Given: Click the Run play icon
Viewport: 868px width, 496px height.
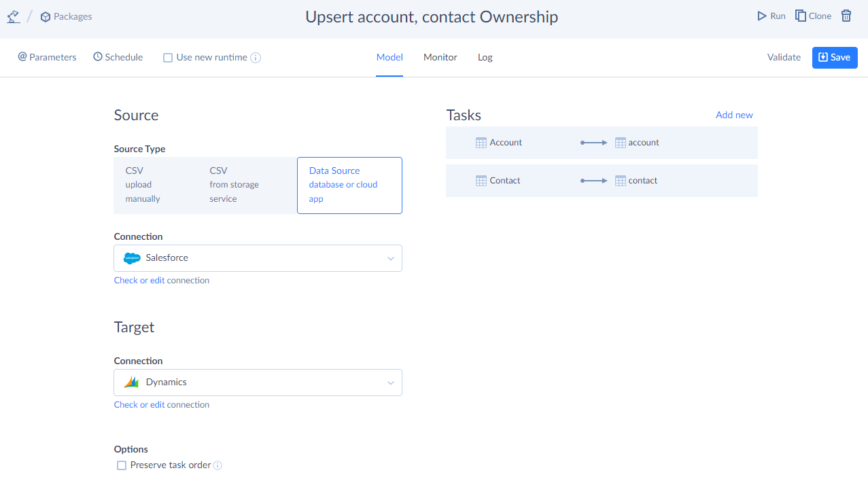Looking at the screenshot, I should click(762, 16).
